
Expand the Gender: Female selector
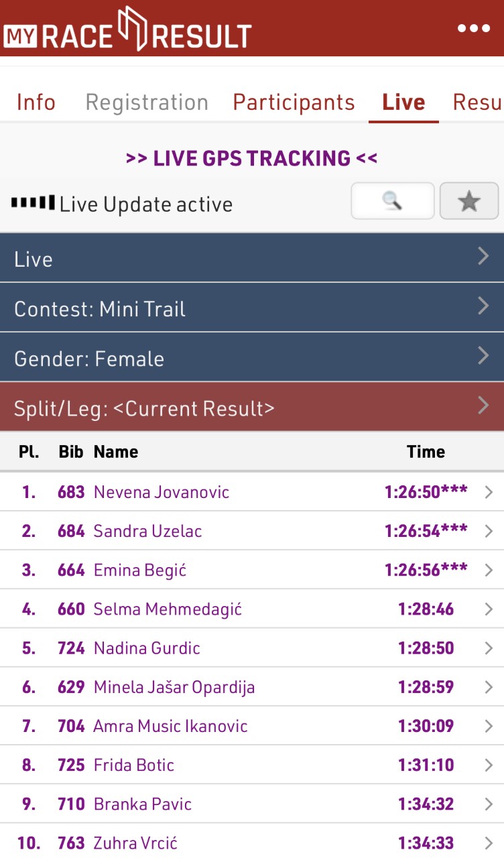click(252, 358)
